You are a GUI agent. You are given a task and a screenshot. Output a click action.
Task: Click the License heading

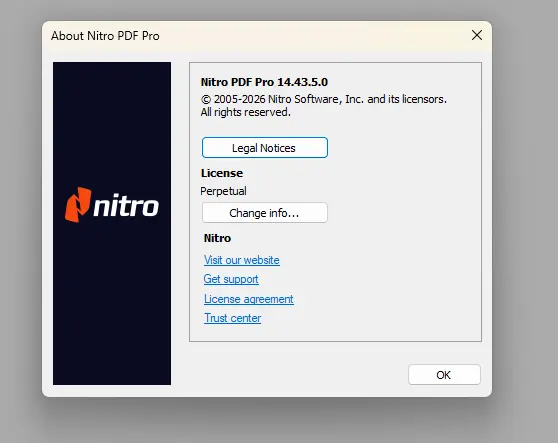point(222,173)
